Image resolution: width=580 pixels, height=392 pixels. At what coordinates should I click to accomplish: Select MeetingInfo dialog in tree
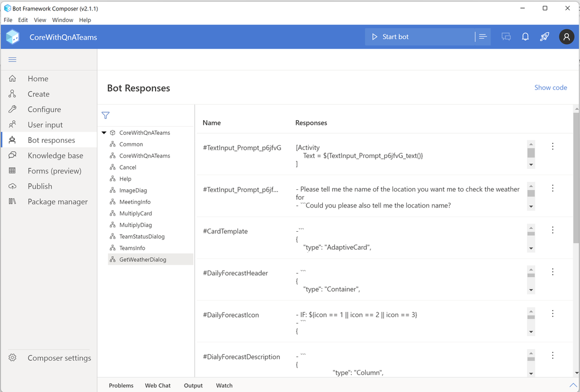click(135, 202)
